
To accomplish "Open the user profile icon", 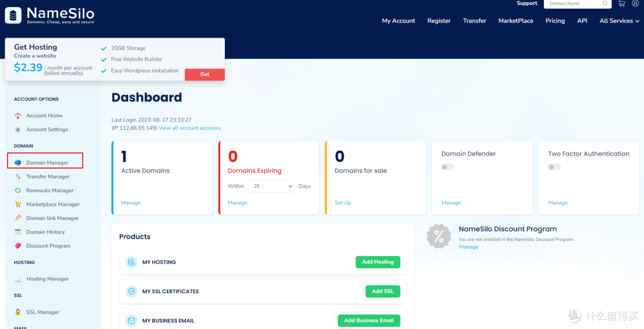I will [x=636, y=4].
